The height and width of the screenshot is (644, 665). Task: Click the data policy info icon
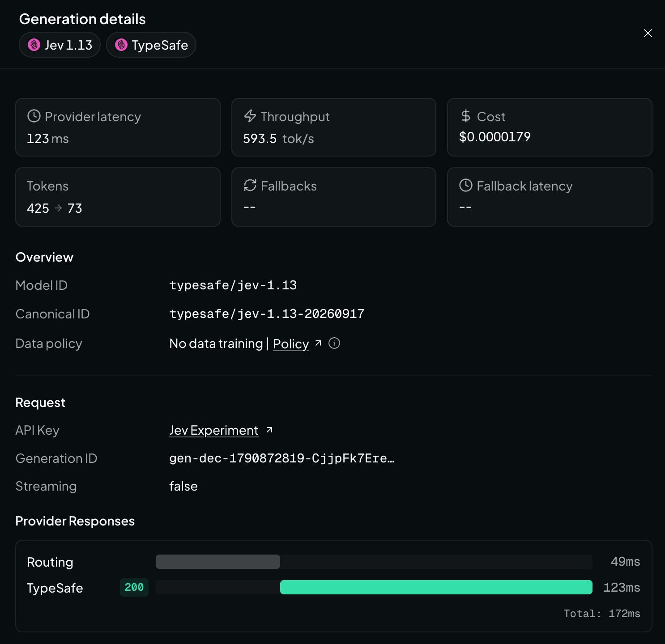(x=334, y=343)
